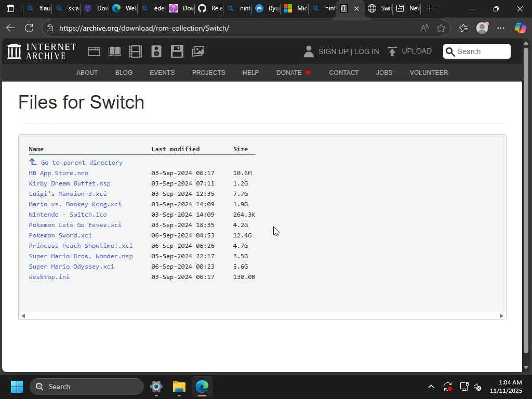Open the PROJECTS menu item
This screenshot has height=399, width=532.
click(209, 73)
